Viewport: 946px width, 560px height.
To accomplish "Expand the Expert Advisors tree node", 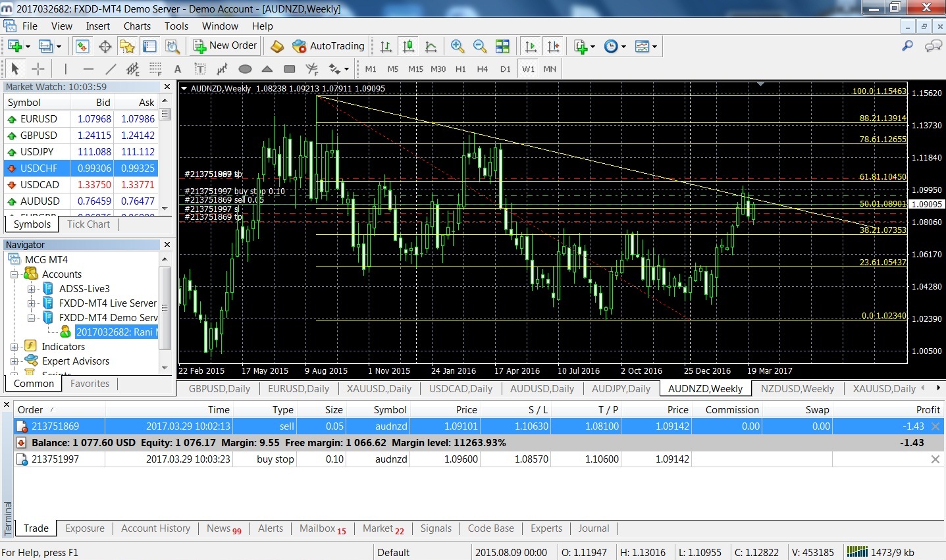I will pos(14,361).
